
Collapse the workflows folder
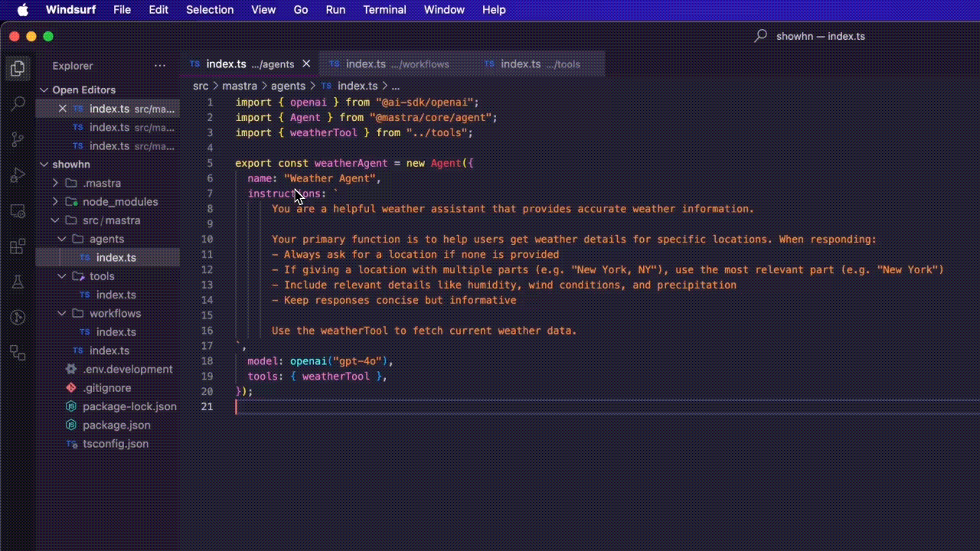61,314
